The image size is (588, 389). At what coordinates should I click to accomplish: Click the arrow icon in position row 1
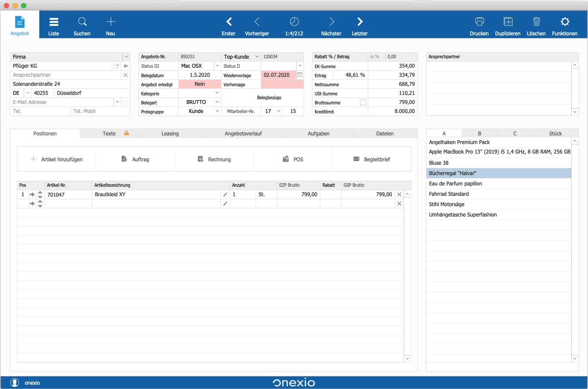tap(32, 194)
